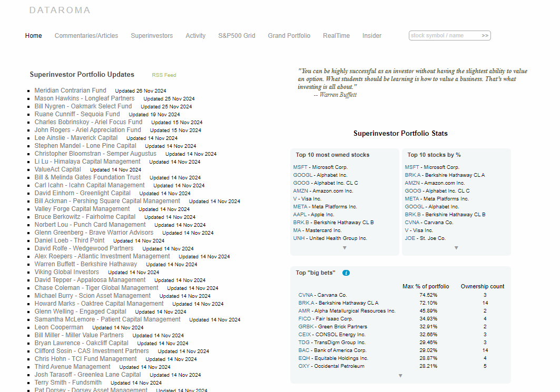This screenshot has width=560, height=392.
Task: Click UNH - United Health Group stock
Action: pyautogui.click(x=330, y=238)
